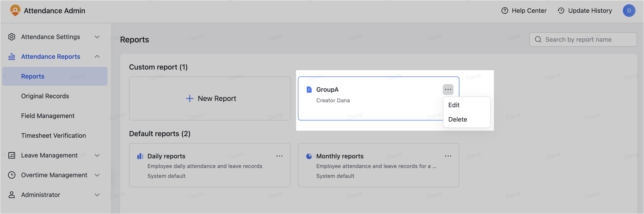This screenshot has height=214, width=644.
Task: Click the Attendance Admin logo icon
Action: pos(15,11)
